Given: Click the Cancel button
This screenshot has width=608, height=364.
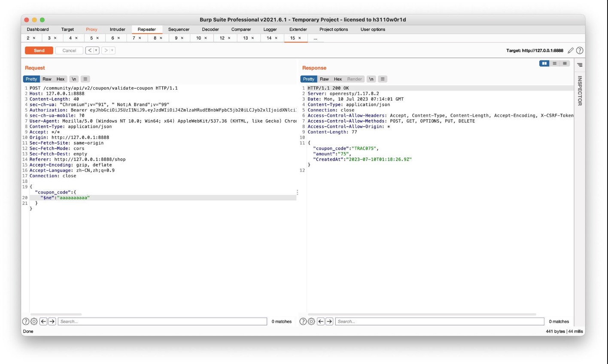Looking at the screenshot, I should (69, 50).
